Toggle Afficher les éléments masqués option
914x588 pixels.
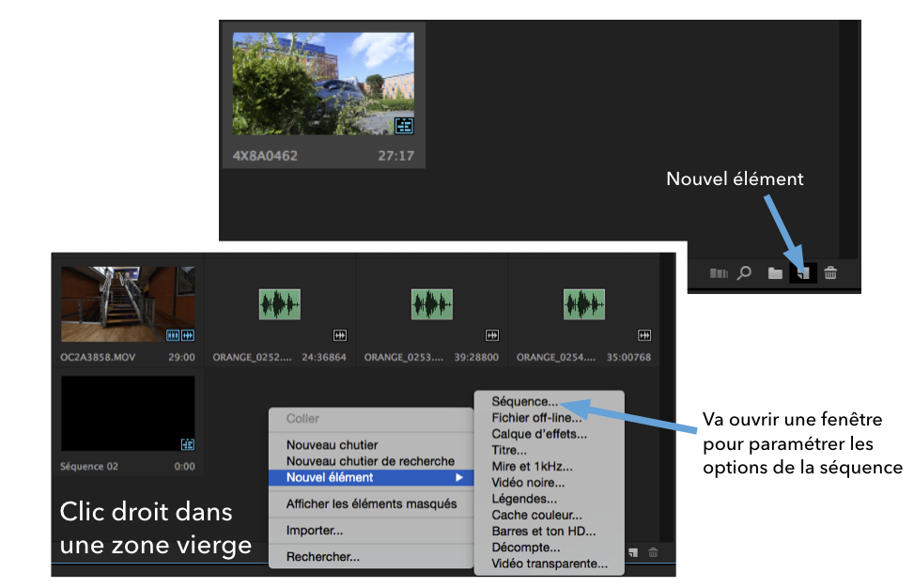pyautogui.click(x=371, y=504)
